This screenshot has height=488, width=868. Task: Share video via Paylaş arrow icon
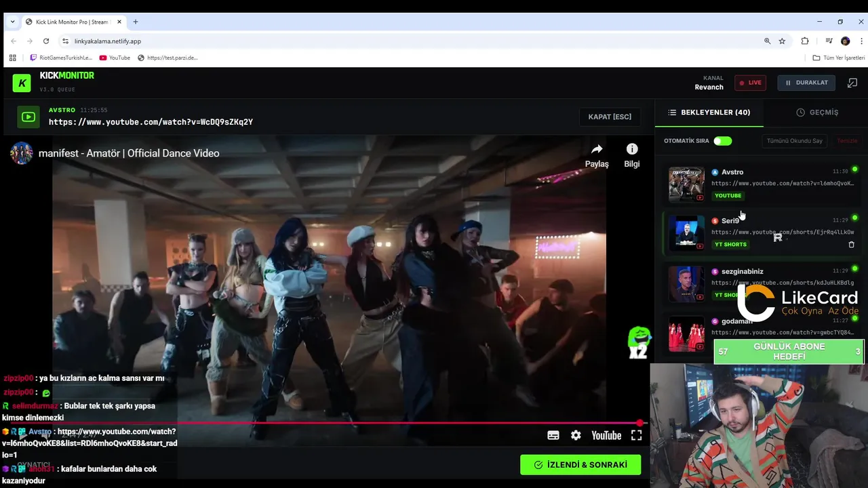pos(597,155)
